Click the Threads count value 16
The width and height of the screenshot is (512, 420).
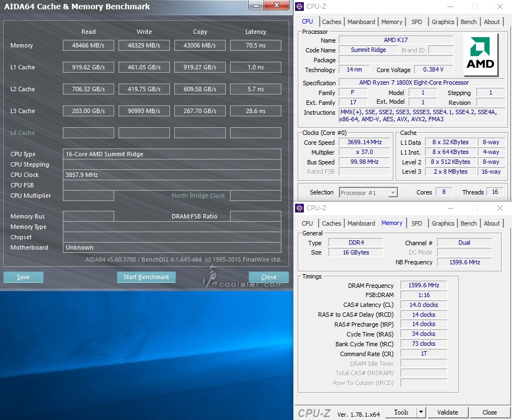[495, 192]
